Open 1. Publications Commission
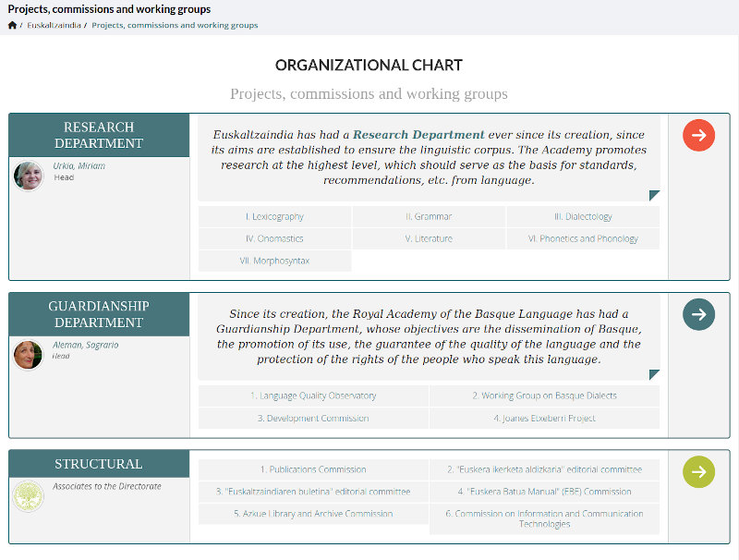This screenshot has height=560, width=739. 313,469
